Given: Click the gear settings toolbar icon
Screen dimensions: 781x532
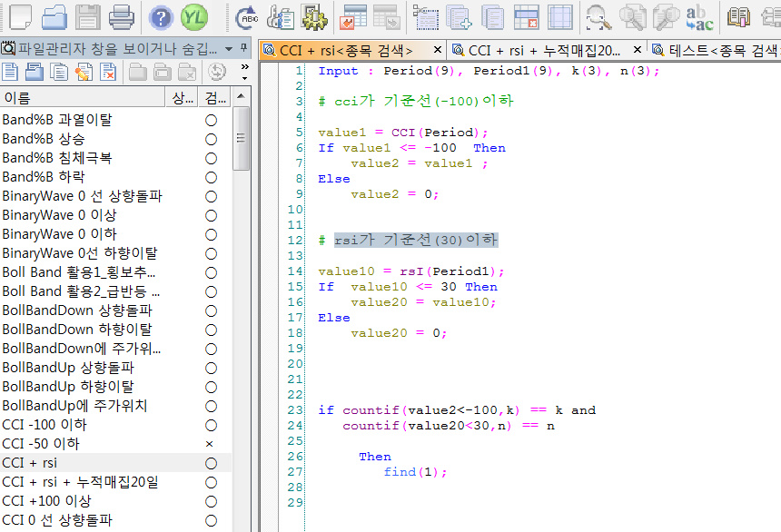Looking at the screenshot, I should (312, 15).
